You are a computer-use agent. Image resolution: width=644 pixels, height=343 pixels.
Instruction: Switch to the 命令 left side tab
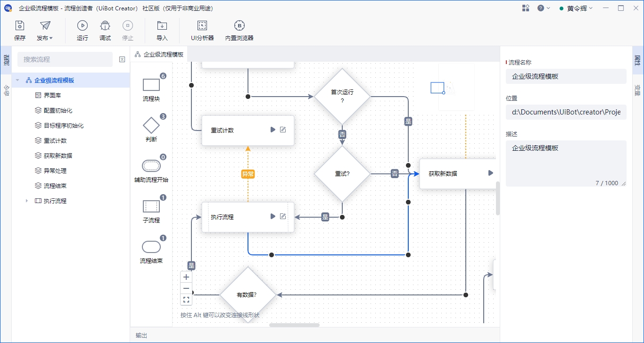point(6,90)
